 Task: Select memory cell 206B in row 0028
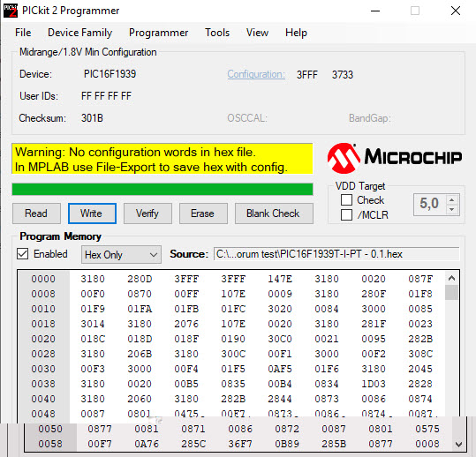tap(140, 354)
